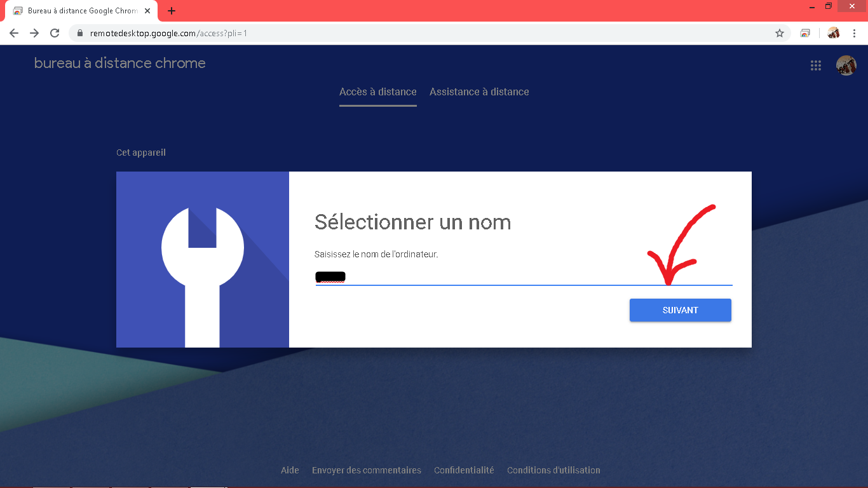
Task: Click the SUIVANT button
Action: click(681, 310)
